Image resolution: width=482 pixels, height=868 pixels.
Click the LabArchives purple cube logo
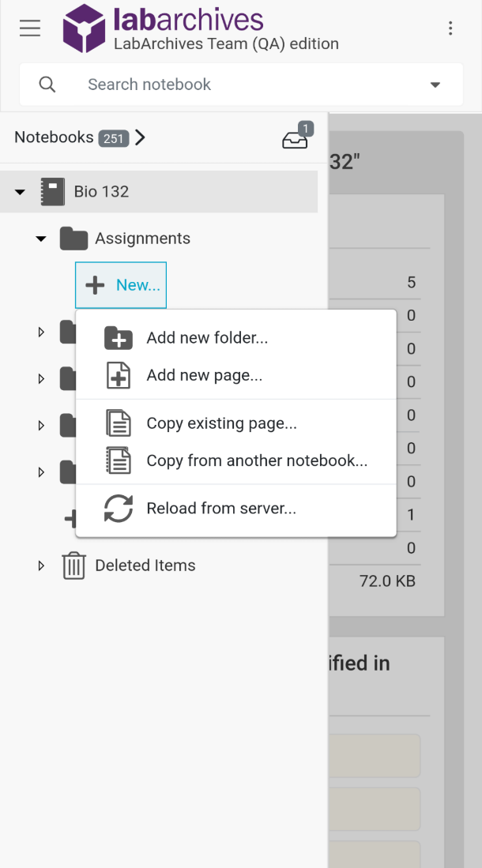point(85,28)
